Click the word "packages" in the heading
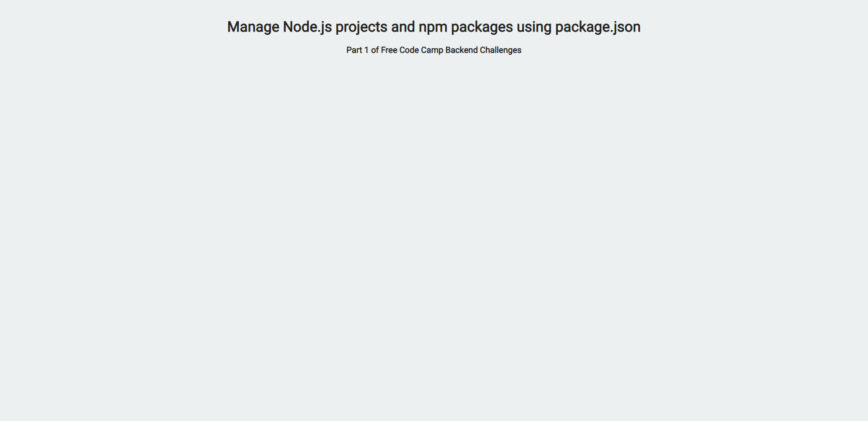 (x=481, y=27)
